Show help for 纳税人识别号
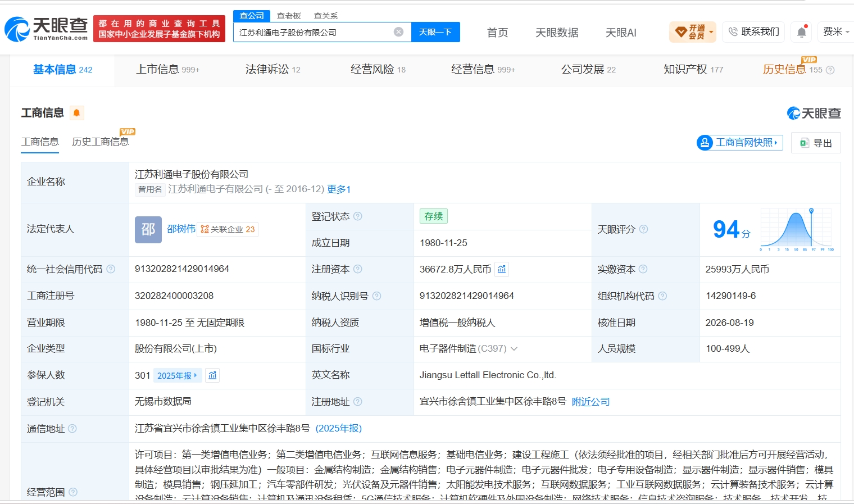The height and width of the screenshot is (504, 854). point(377,296)
